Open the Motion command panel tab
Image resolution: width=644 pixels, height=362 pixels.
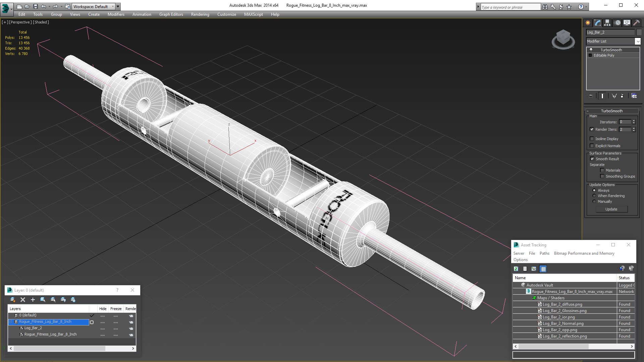click(x=617, y=23)
